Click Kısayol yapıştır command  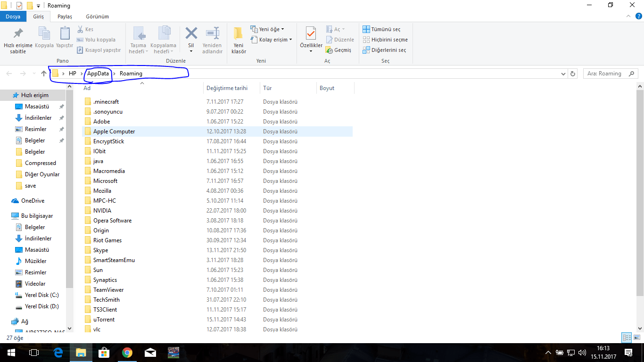point(99,50)
